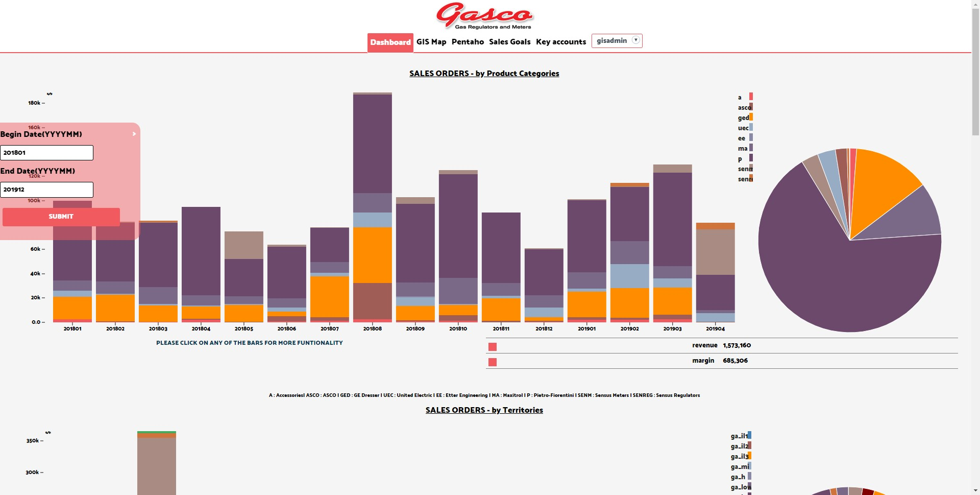980x495 pixels.
Task: Click the red swatch beside revenue
Action: pyautogui.click(x=493, y=347)
